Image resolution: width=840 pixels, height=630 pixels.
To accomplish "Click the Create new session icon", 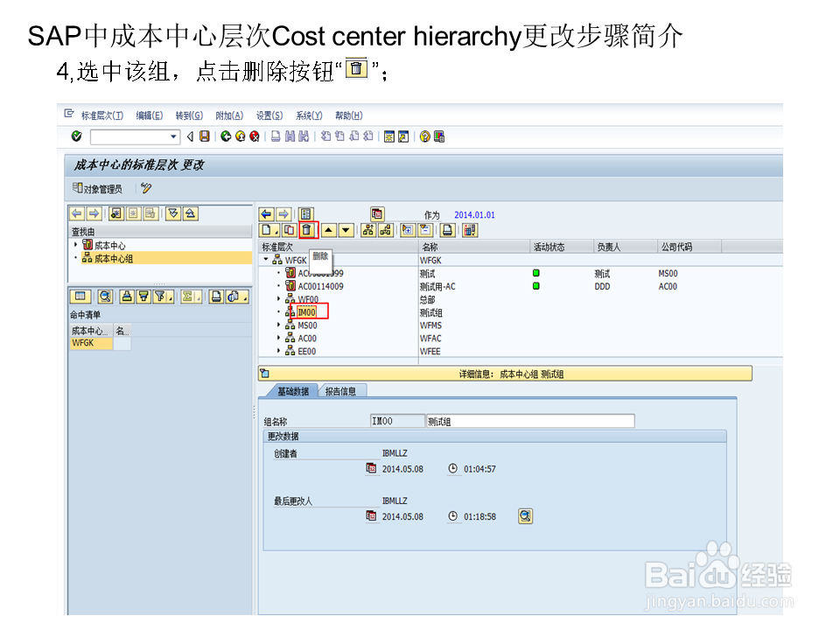I will [388, 136].
